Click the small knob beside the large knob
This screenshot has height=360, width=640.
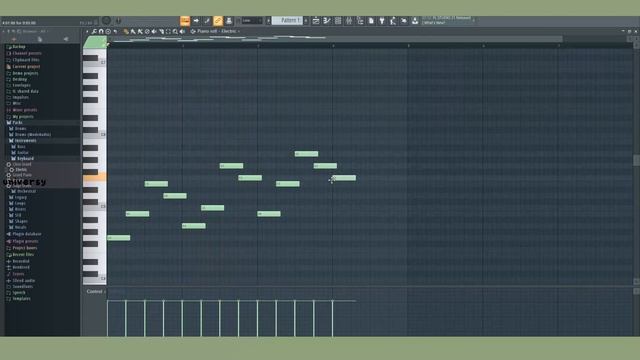tap(118, 20)
